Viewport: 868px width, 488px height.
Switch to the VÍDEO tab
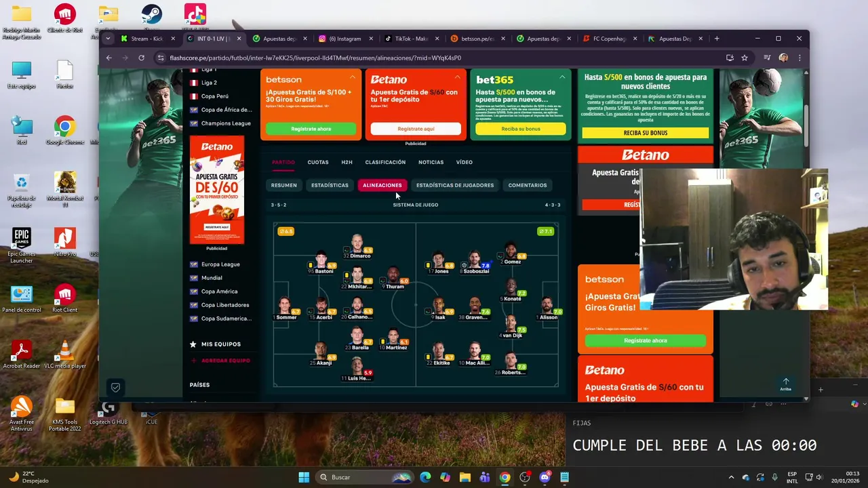point(465,162)
